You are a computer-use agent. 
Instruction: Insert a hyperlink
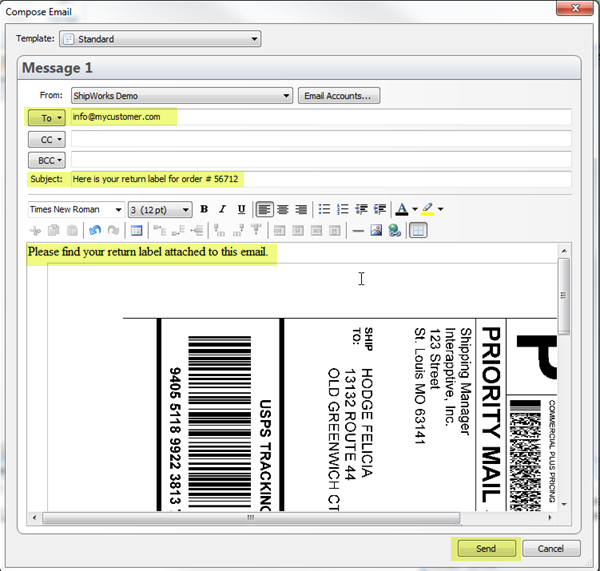coord(395,230)
